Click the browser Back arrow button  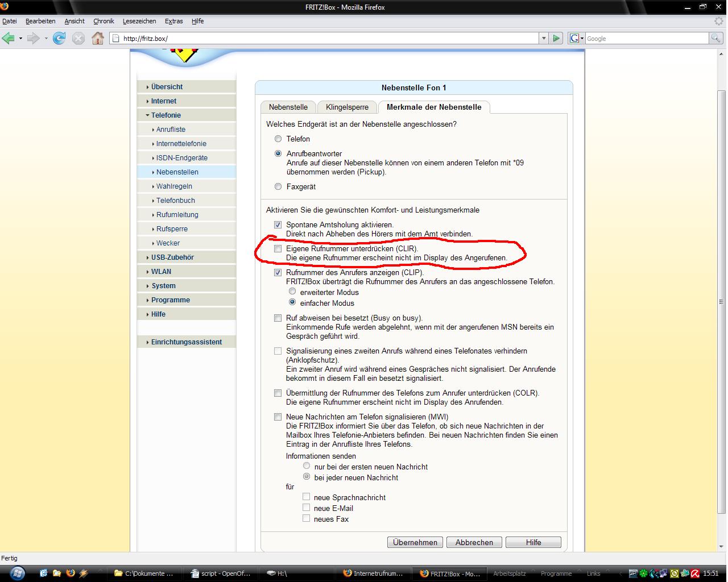[x=8, y=38]
